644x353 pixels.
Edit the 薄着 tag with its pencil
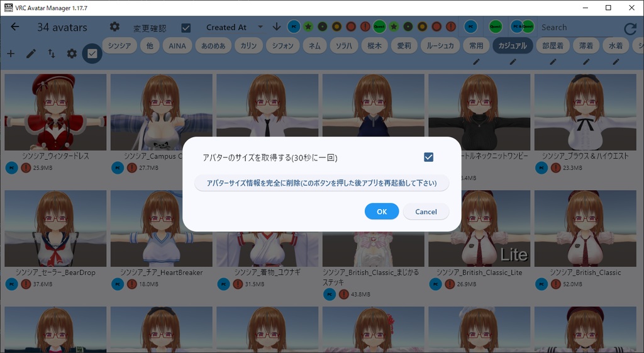click(586, 62)
